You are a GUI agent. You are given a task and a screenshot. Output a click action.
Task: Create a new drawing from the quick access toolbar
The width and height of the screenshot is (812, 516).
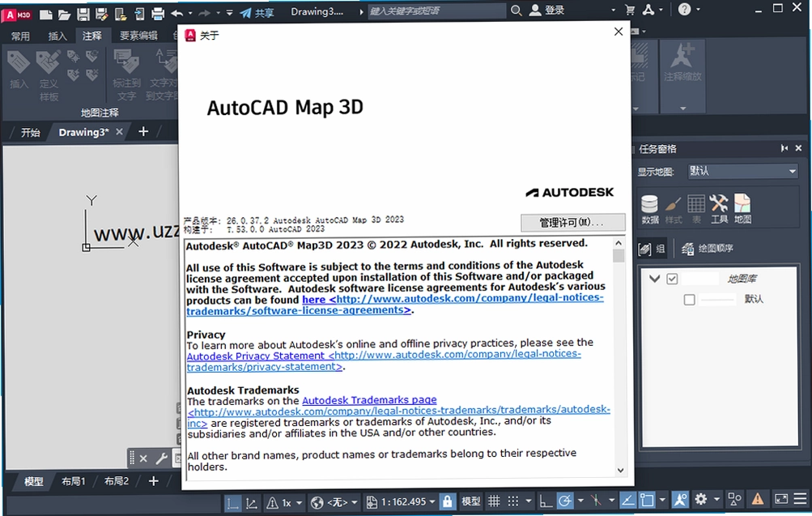(45, 15)
